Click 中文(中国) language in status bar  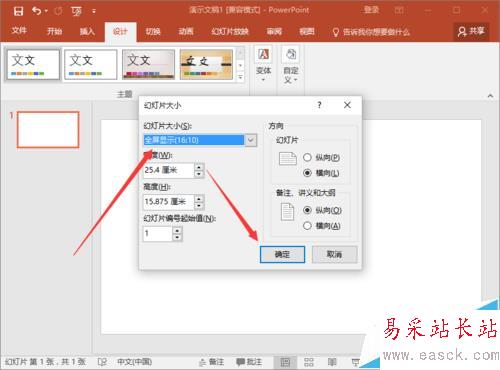point(134,362)
